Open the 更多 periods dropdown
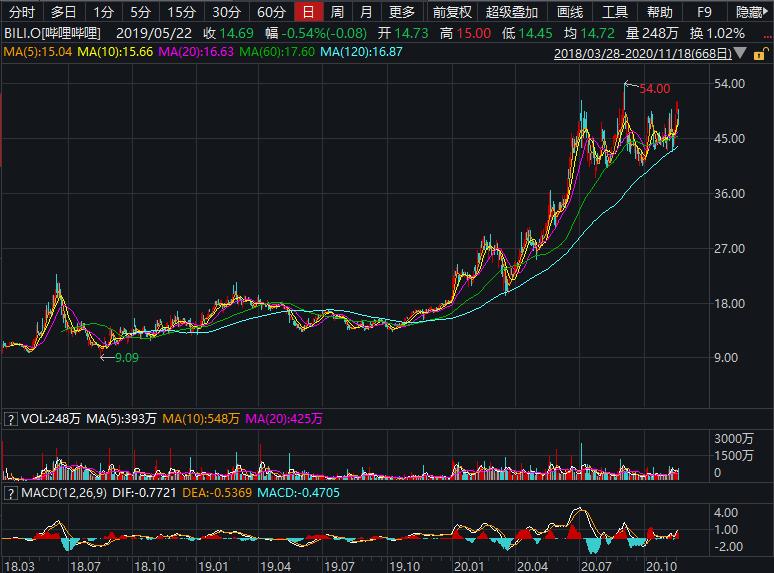The width and height of the screenshot is (774, 573). click(x=402, y=12)
